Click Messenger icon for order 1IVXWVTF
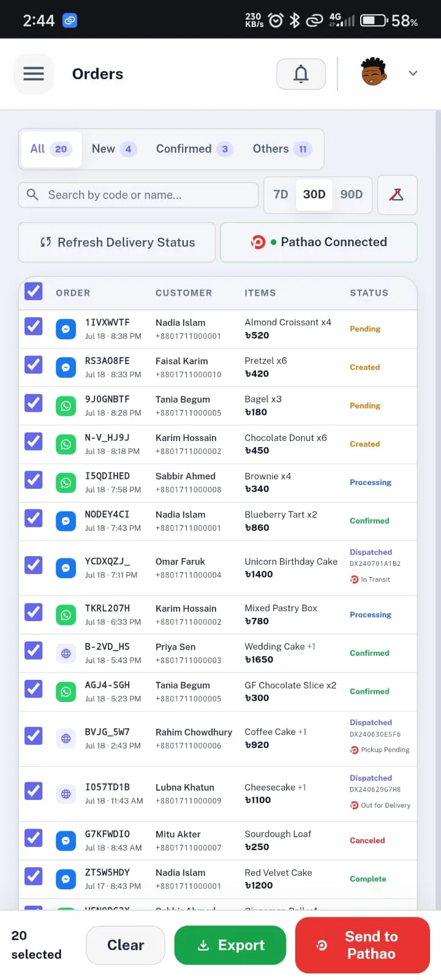This screenshot has width=441, height=980. pyautogui.click(x=66, y=330)
